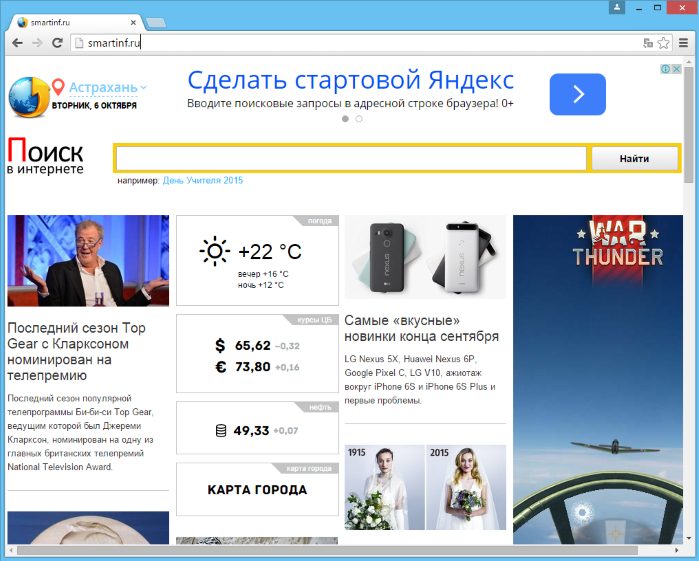
Task: Click the 49,33 oil price value
Action: tap(251, 431)
